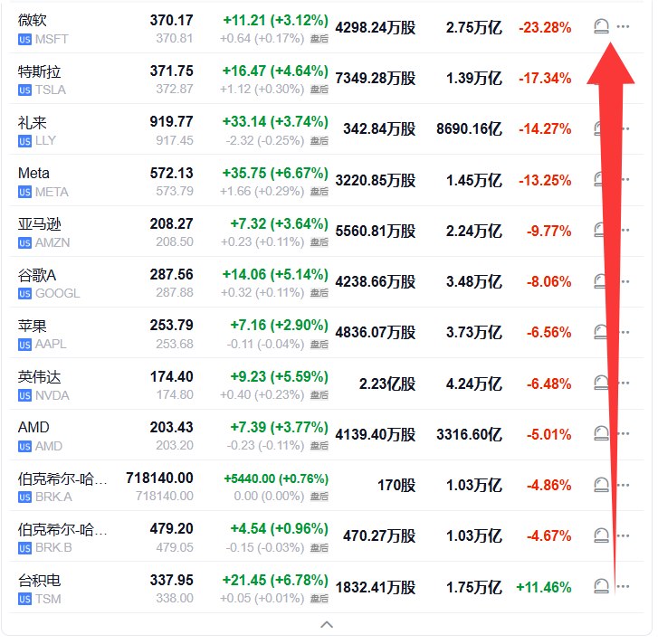The height and width of the screenshot is (644, 658).
Task: Click the ticker symbol BRK.B
Action: [53, 547]
